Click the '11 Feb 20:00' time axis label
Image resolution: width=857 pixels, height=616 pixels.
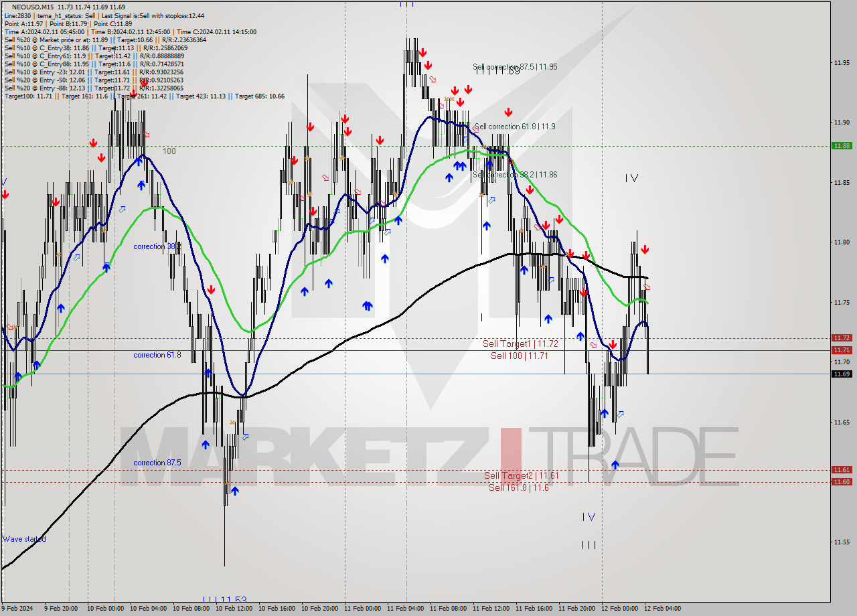click(x=578, y=609)
